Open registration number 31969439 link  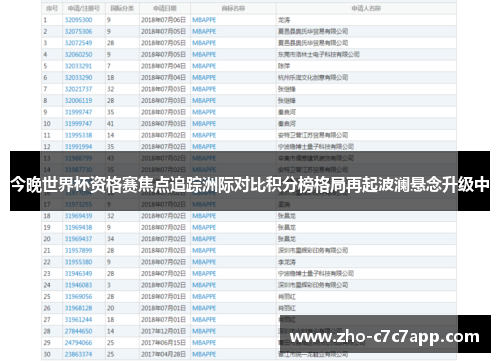pos(78,216)
